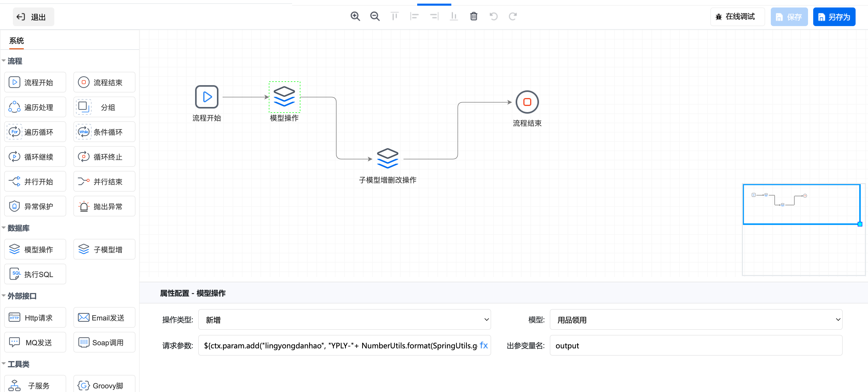868x392 pixels.
Task: Click the zoom out magnifier icon
Action: (375, 16)
